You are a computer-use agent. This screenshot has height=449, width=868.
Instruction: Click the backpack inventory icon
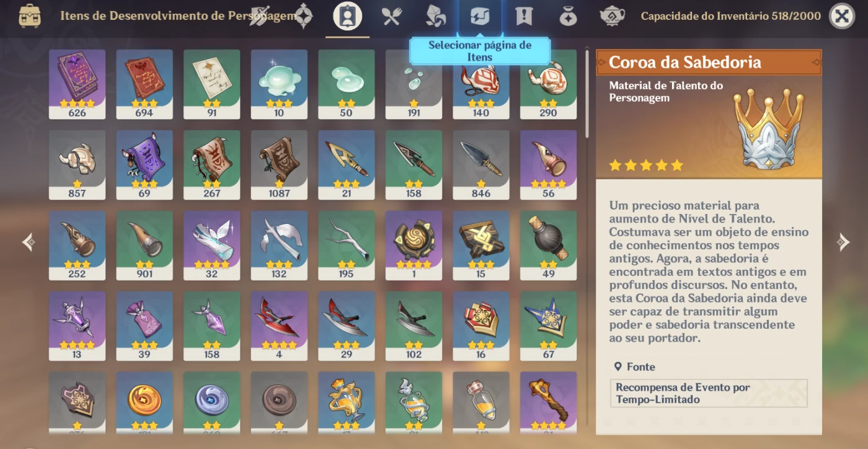[30, 16]
